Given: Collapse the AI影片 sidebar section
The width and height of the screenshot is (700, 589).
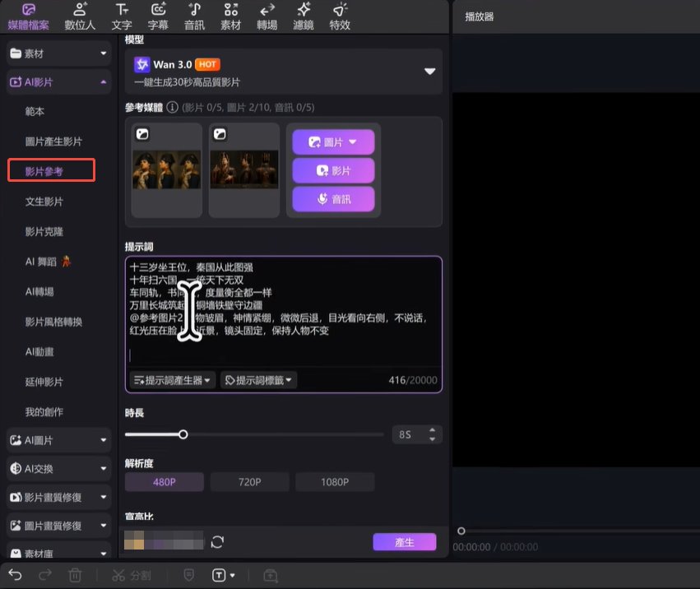Looking at the screenshot, I should tap(59, 81).
